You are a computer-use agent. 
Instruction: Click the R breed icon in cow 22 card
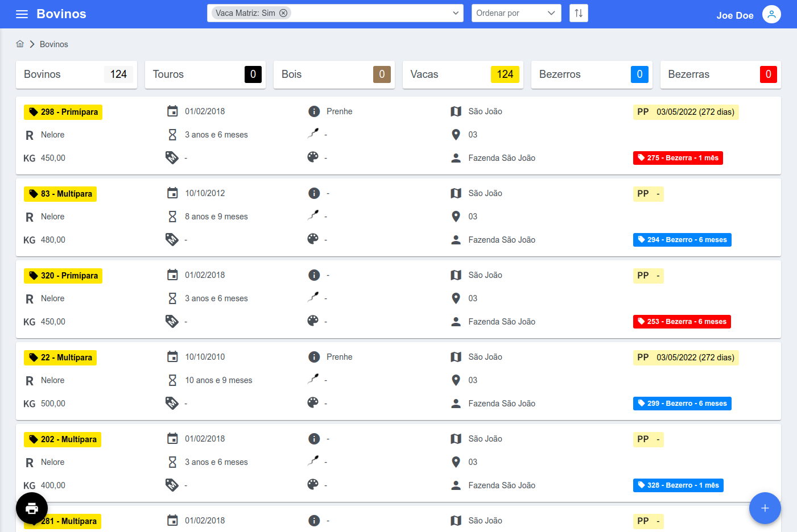(x=30, y=381)
